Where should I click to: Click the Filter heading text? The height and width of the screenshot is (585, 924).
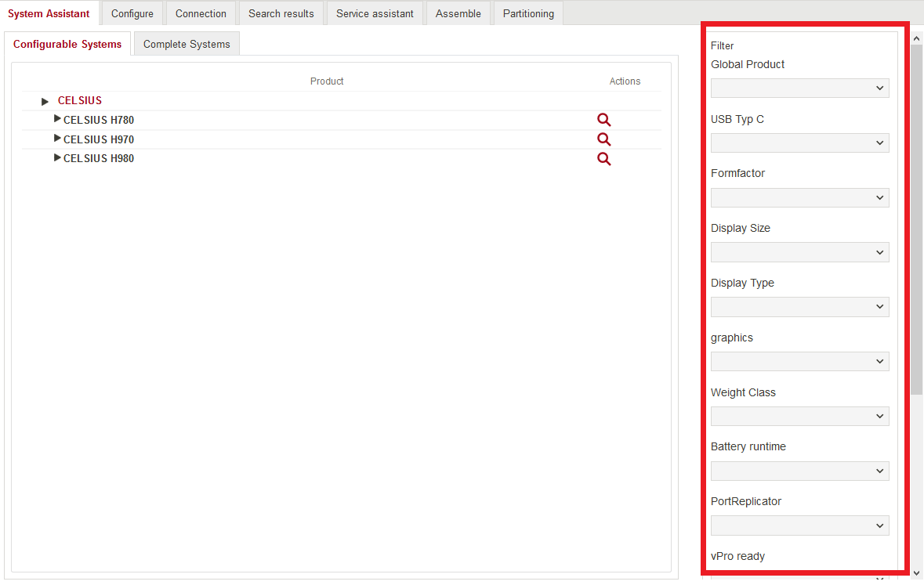pyautogui.click(x=722, y=46)
